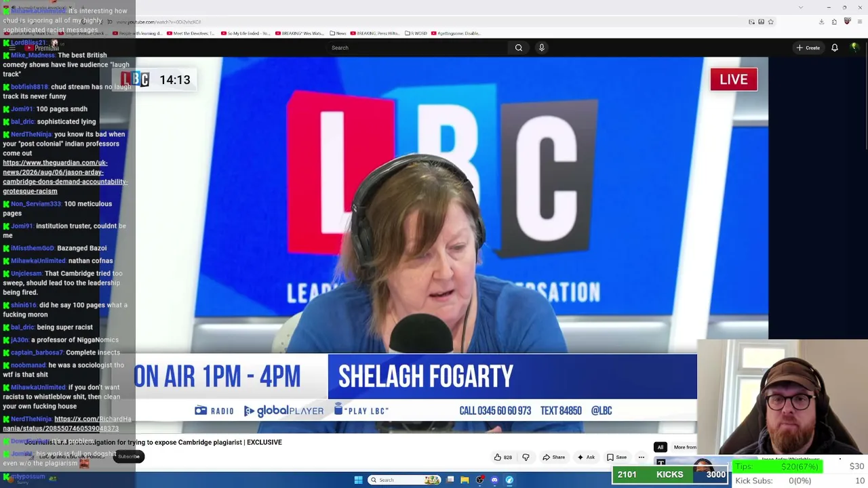The width and height of the screenshot is (868, 488).
Task: Click the Create button on YouTube
Action: [808, 47]
